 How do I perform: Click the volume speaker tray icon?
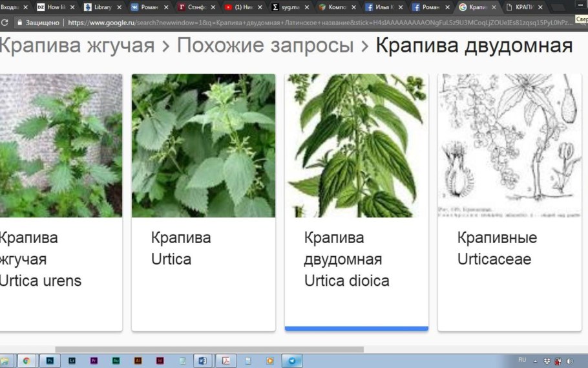(570, 361)
